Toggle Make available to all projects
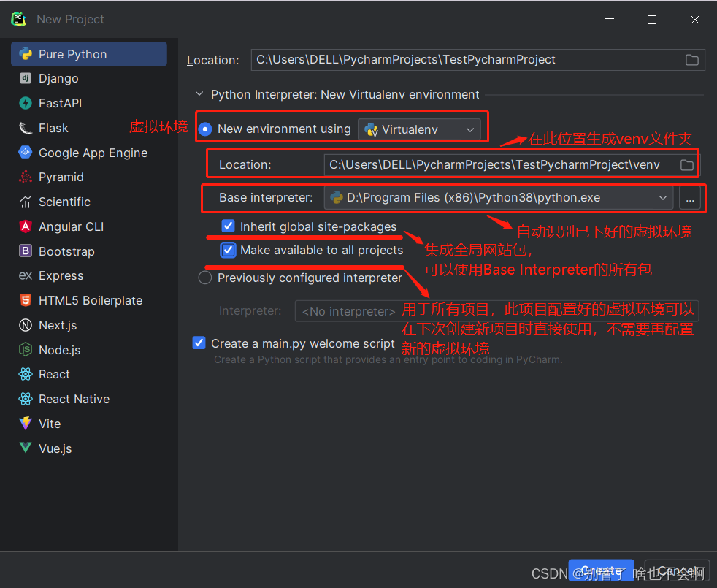Viewport: 717px width, 588px height. (x=229, y=251)
